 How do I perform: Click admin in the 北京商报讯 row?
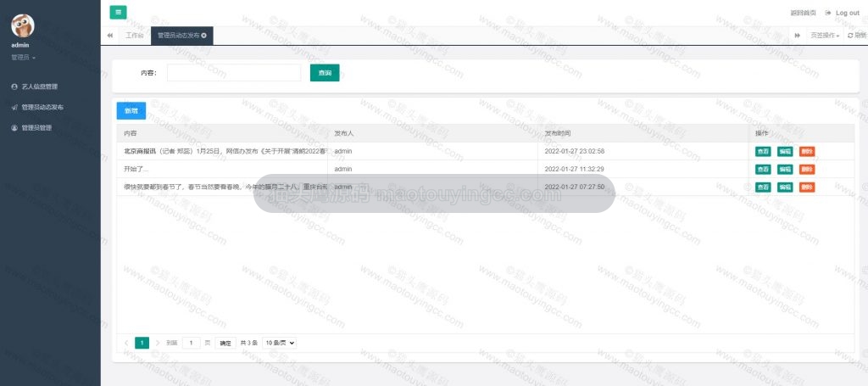click(x=343, y=151)
